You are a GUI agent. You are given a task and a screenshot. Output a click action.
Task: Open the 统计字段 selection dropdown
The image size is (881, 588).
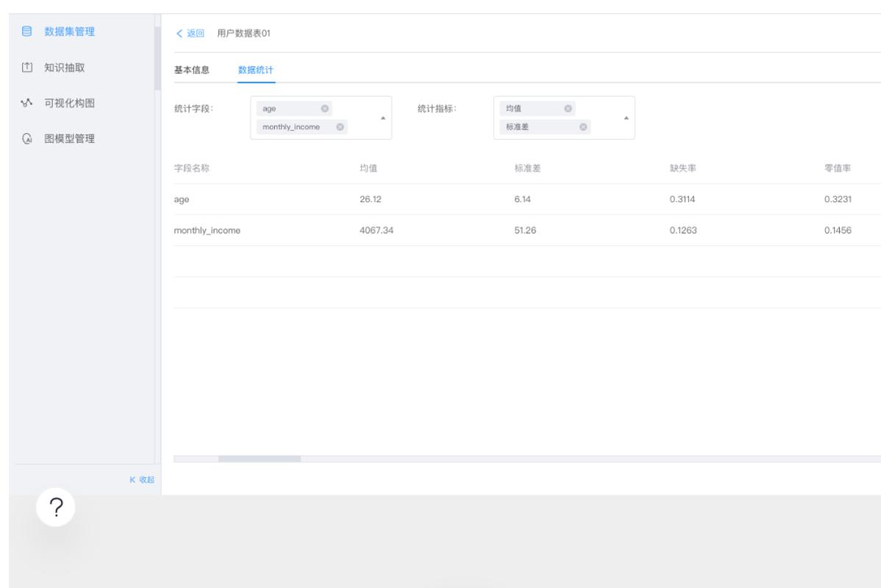(382, 117)
